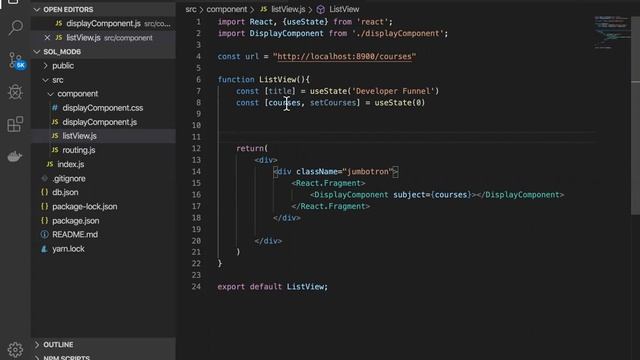The image size is (640, 360).
Task: Collapse the OPEN EDITORS section
Action: coord(37,9)
